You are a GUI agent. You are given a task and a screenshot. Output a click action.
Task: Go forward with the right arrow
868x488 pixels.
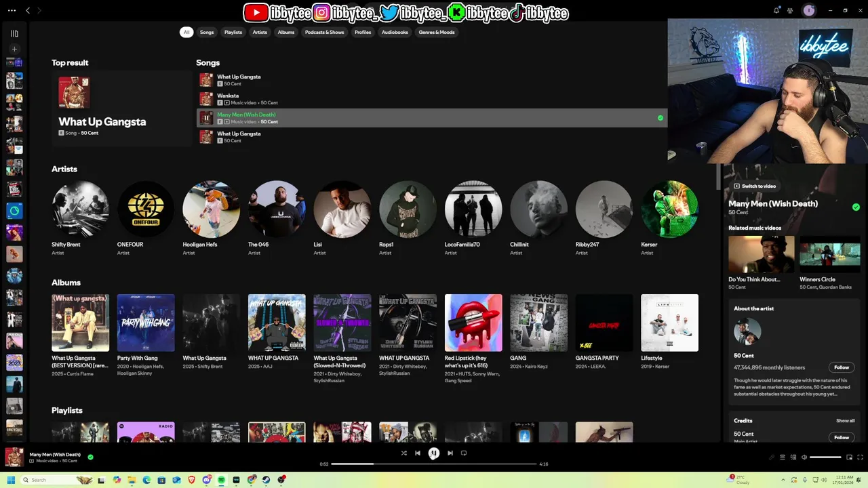point(39,10)
